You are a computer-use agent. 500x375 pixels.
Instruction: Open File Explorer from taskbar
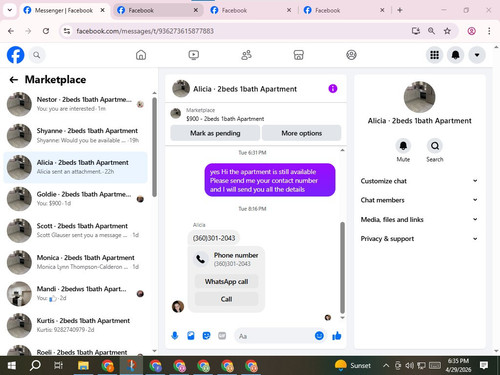pos(83,366)
